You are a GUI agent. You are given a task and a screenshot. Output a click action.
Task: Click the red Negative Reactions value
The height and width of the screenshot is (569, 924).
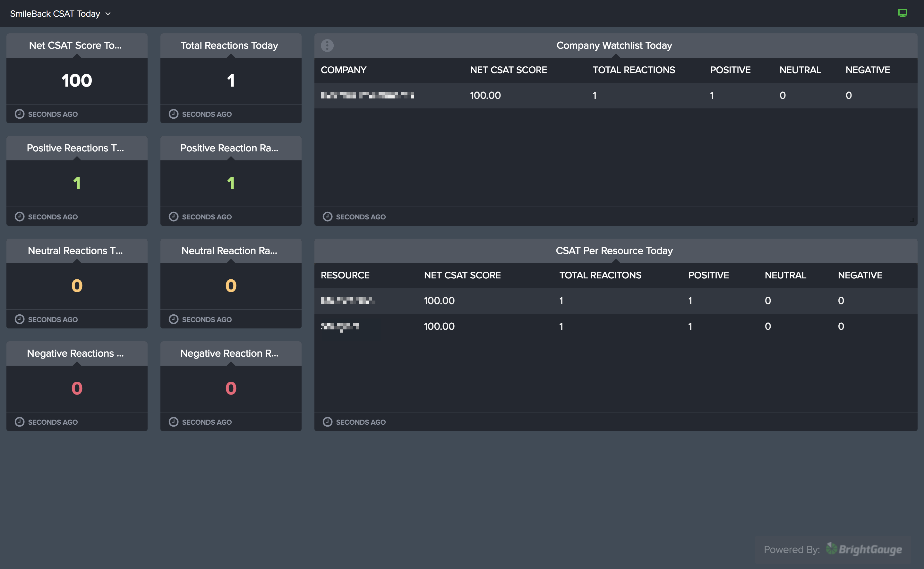point(77,389)
